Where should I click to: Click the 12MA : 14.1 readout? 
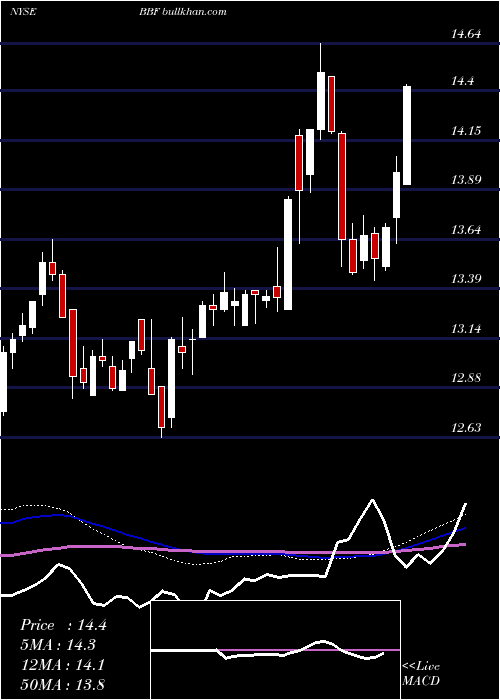click(x=63, y=665)
